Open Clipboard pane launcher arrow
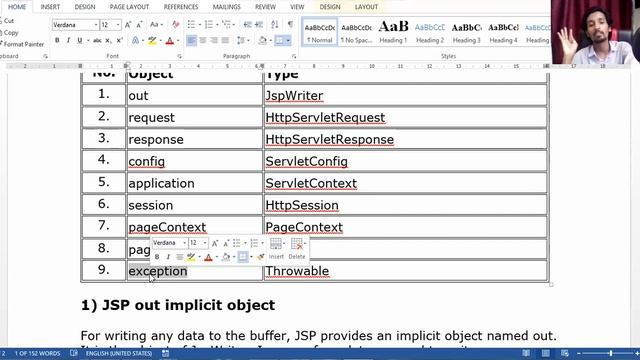 45,56
